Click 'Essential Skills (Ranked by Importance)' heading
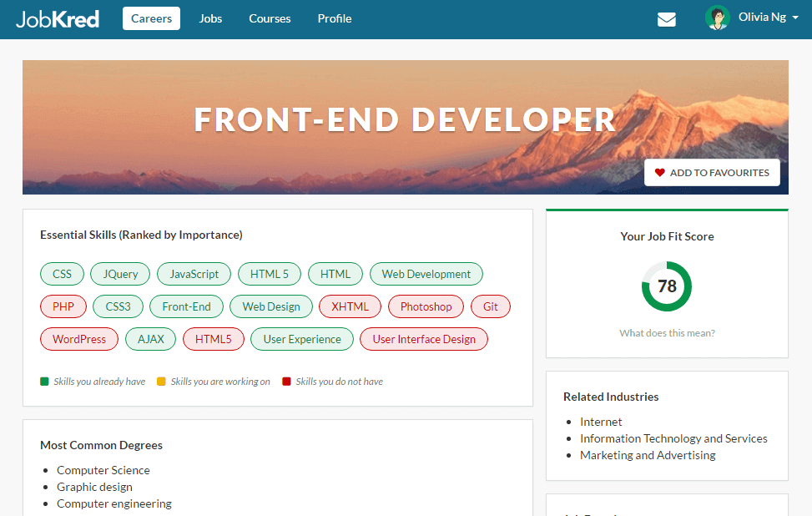 [141, 235]
